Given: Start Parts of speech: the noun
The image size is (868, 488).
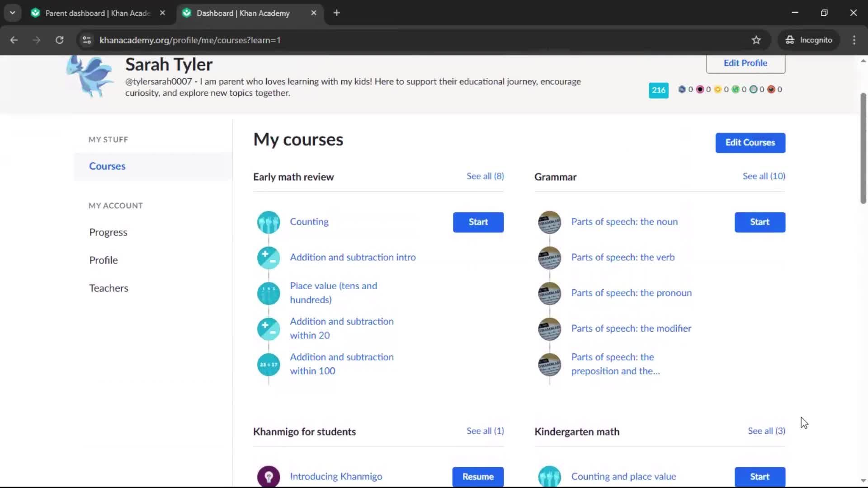Looking at the screenshot, I should pos(759,222).
